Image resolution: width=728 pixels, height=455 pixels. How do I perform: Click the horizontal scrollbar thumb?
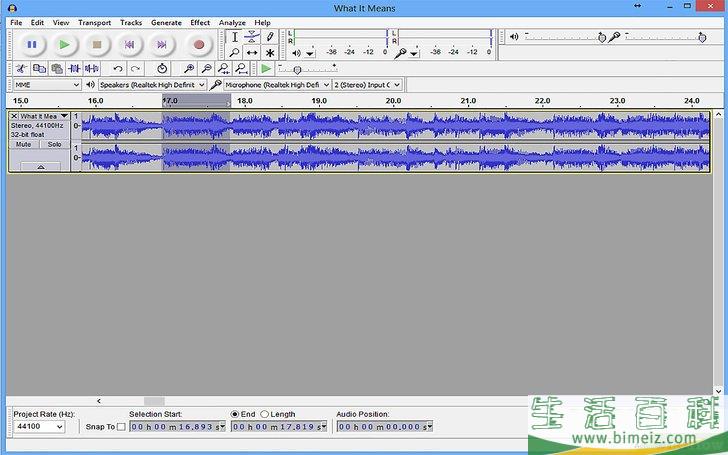coord(154,401)
